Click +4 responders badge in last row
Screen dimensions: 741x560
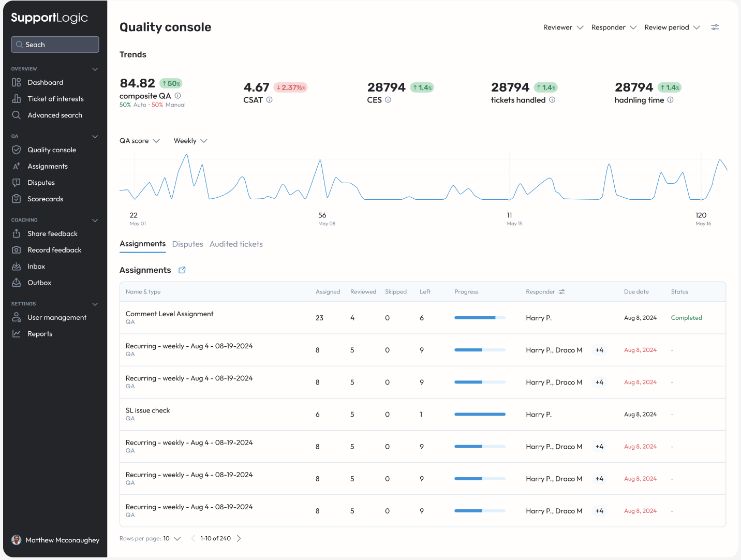(599, 511)
